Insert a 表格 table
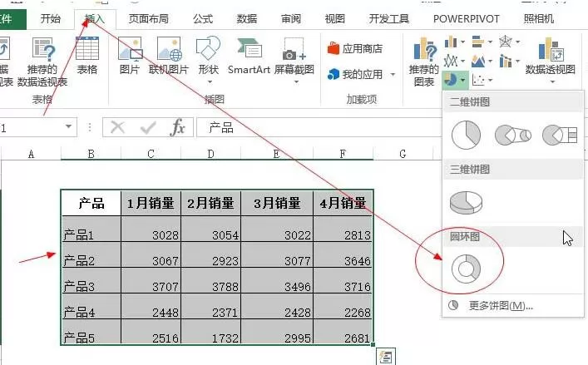 [x=87, y=56]
